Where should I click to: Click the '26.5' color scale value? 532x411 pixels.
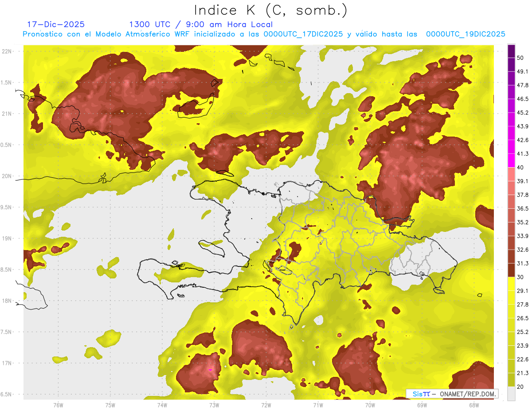coord(522,318)
